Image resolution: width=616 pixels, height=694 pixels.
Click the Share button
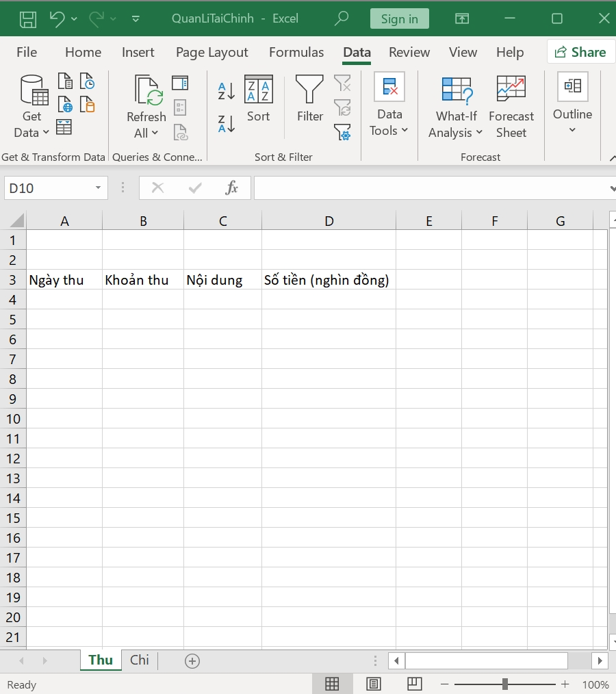[580, 52]
